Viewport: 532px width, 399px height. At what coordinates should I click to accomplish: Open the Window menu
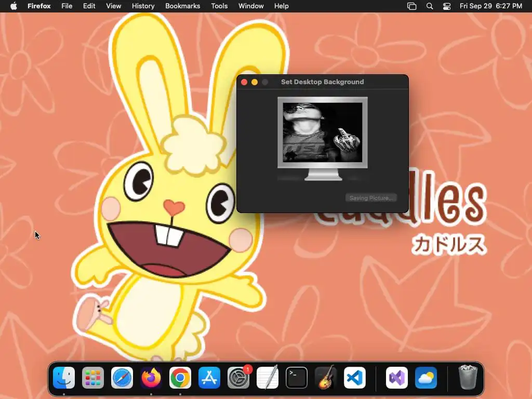(x=251, y=6)
